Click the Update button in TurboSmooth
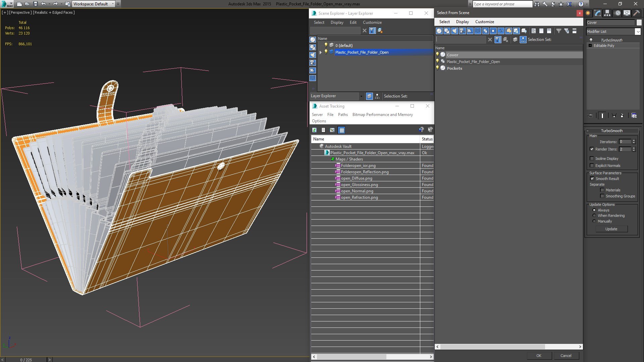 (x=611, y=229)
